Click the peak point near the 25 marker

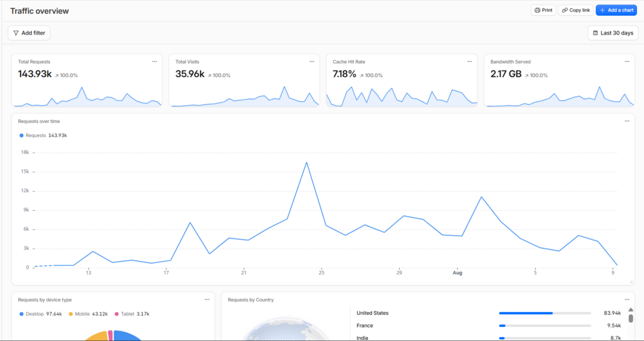pyautogui.click(x=306, y=162)
